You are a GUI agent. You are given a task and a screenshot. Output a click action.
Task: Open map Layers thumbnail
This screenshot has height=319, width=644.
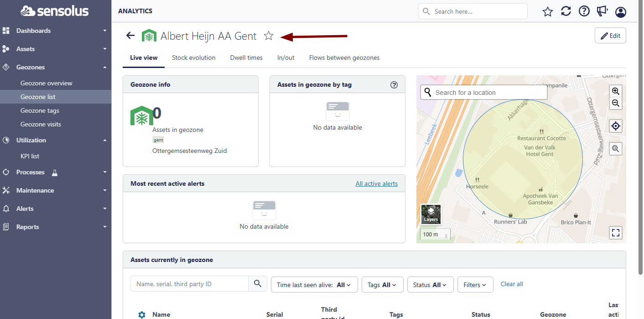pyautogui.click(x=431, y=214)
